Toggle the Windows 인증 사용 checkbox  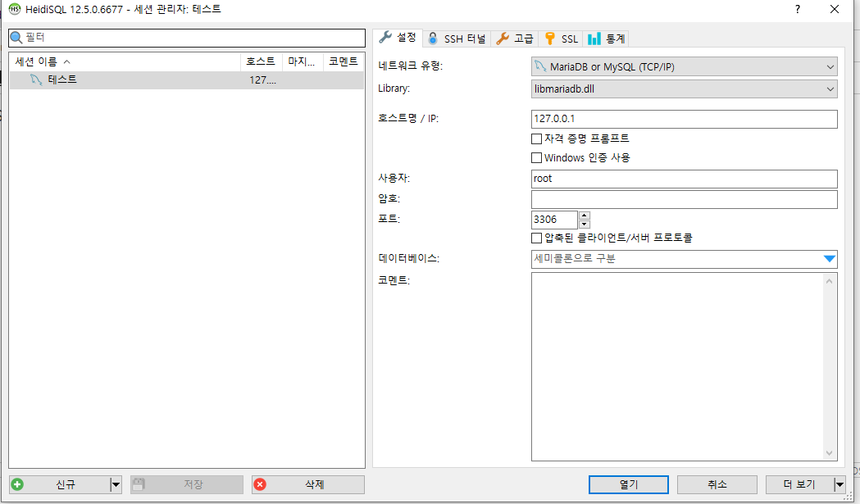pos(536,158)
